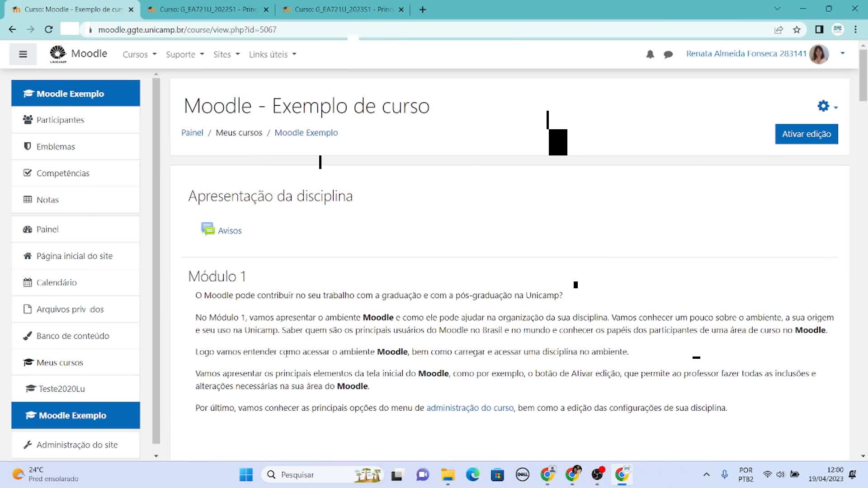Open the Chrome three-dot menu
Screen dimensions: 868x488
coord(855,29)
